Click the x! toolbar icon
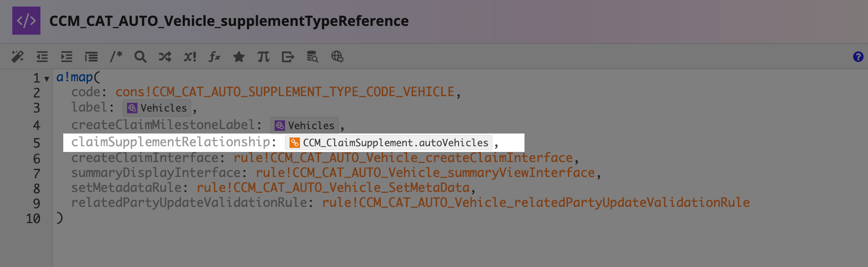This screenshot has height=267, width=868. [x=190, y=57]
